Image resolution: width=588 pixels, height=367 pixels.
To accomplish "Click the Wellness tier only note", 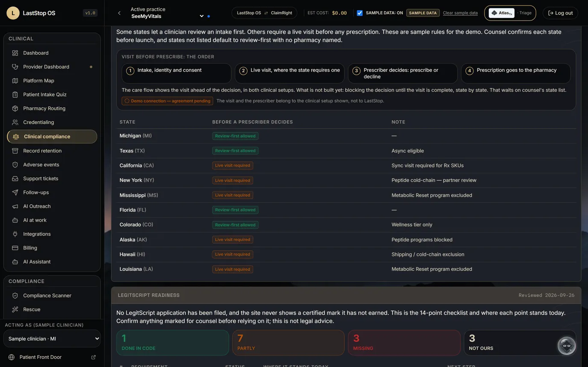I will coord(412,225).
